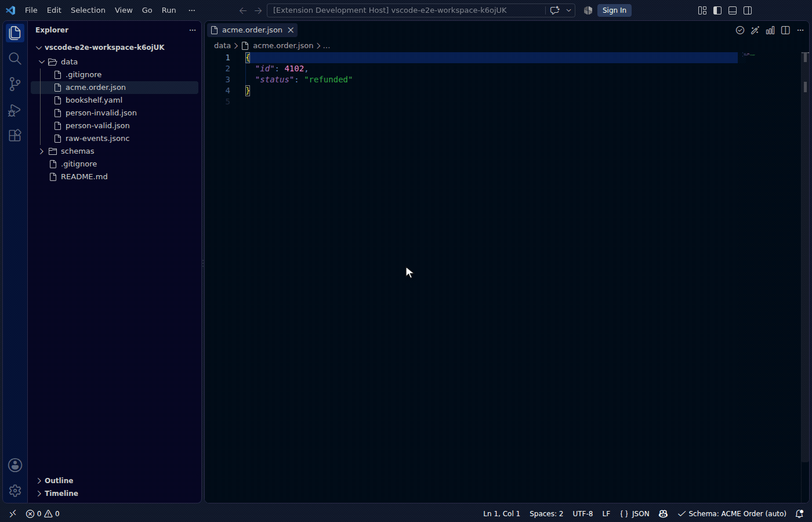
Task: Click the UTF-8 encoding status item
Action: pos(583,514)
